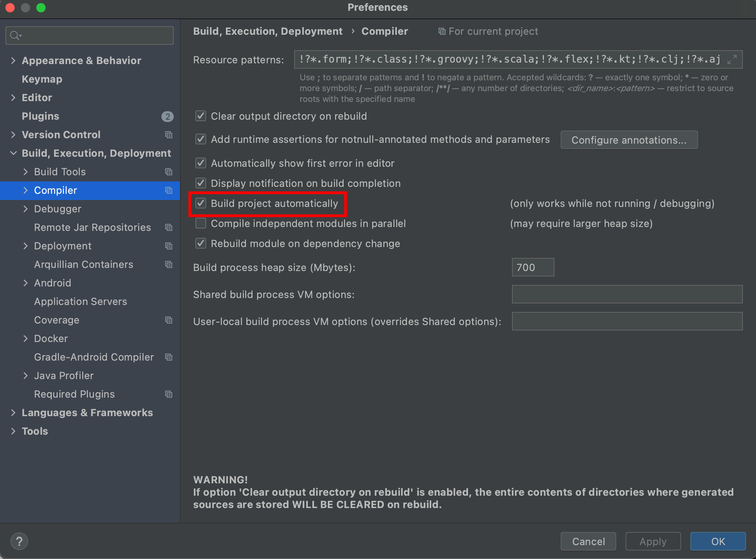Viewport: 756px width, 559px height.
Task: Collapse Build, Execution, Deployment tree node
Action: [x=14, y=153]
